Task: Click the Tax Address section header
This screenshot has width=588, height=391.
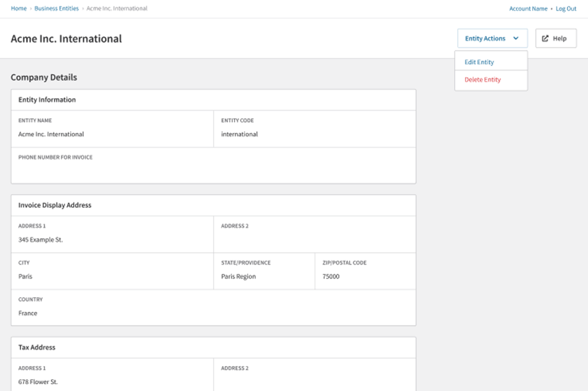Action: [37, 347]
